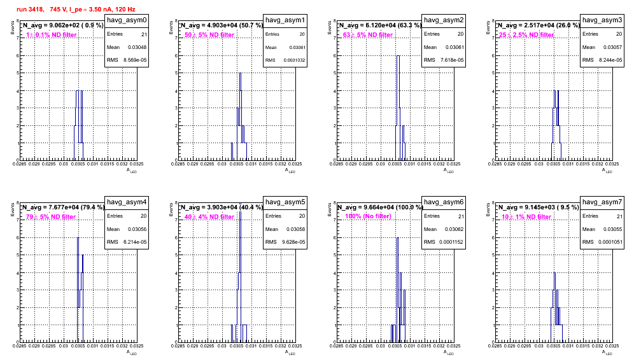
Task: Click the 1± 0.1% ND filter label
Action: point(52,35)
